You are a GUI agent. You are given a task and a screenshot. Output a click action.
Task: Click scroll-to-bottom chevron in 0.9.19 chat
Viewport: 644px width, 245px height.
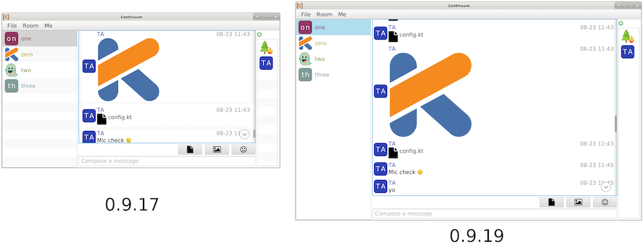(606, 187)
